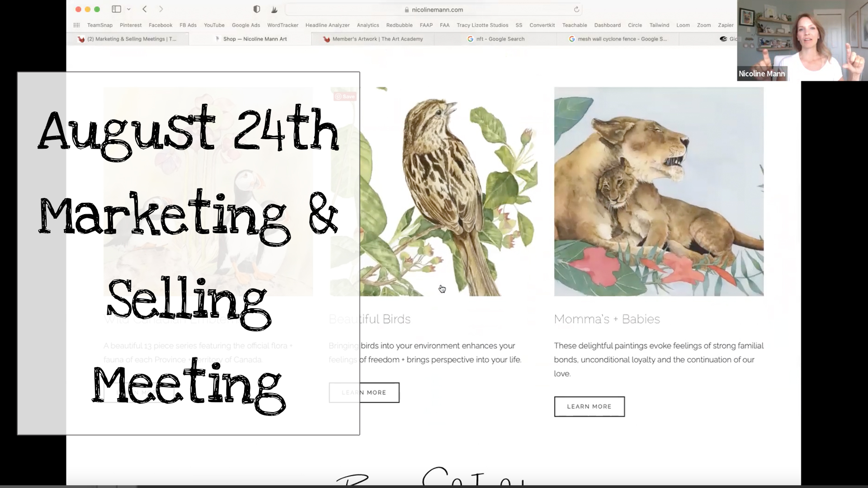Open the Headline Analyzer bookmark

[x=327, y=25]
